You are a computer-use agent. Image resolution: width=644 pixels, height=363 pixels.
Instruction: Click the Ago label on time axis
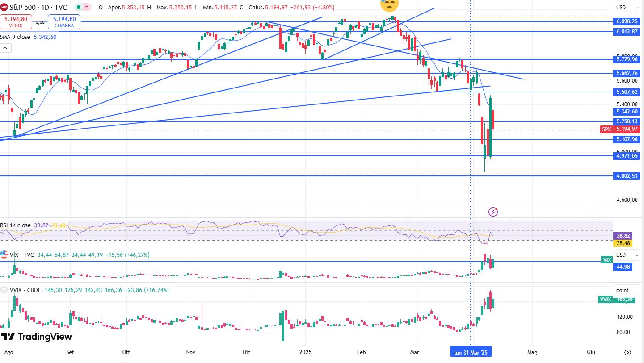click(x=8, y=352)
